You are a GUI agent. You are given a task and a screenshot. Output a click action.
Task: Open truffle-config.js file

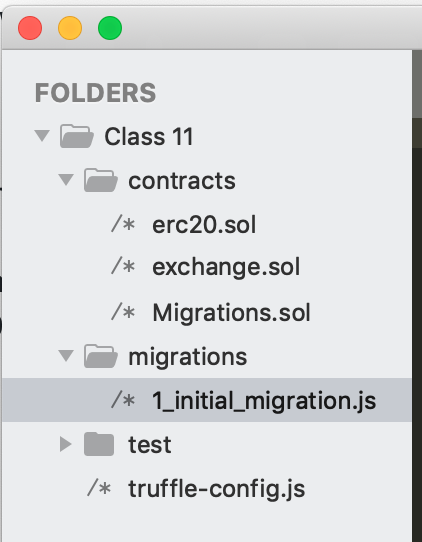pyautogui.click(x=216, y=489)
